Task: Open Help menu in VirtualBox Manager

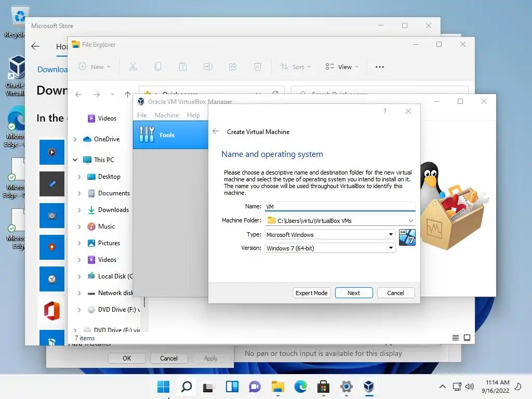Action: pos(193,115)
